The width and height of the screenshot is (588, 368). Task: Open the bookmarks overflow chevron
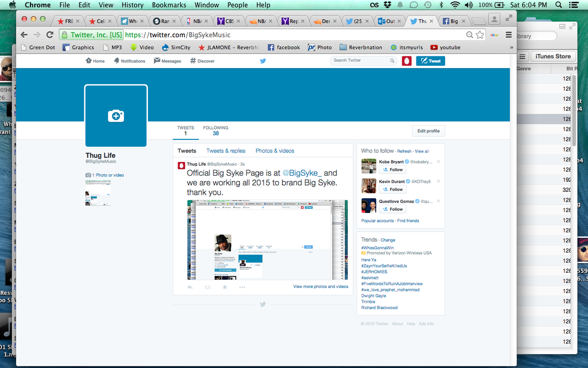512,48
